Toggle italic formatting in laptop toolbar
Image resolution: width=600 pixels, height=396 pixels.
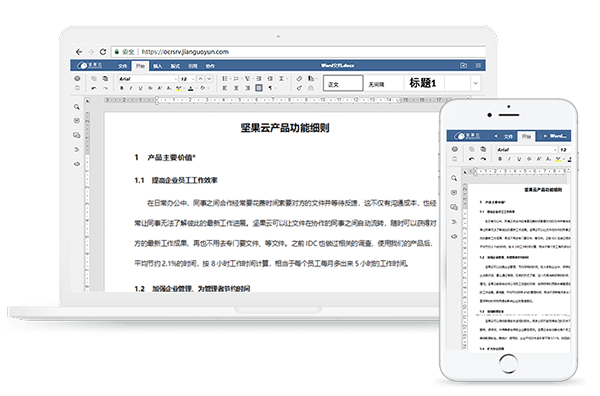pyautogui.click(x=131, y=88)
